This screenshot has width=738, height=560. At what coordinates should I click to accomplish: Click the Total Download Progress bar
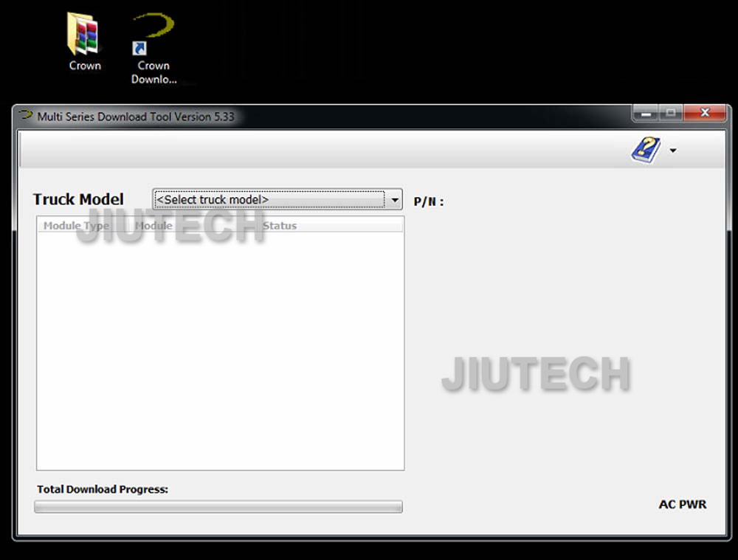218,507
